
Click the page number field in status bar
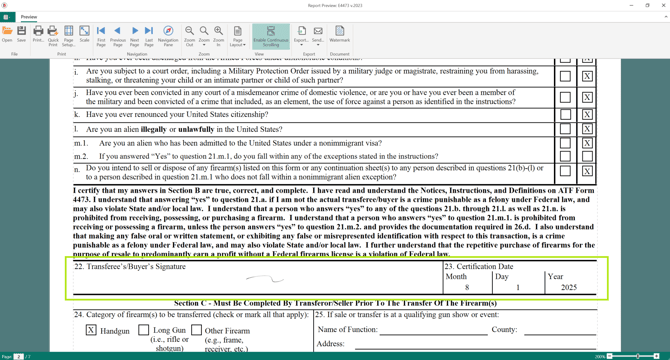coord(18,356)
